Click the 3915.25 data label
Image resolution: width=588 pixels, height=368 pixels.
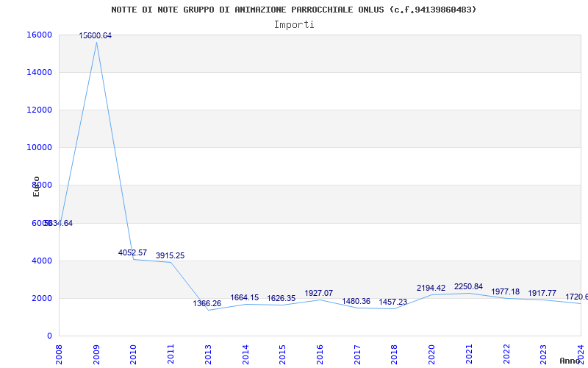[x=170, y=255]
